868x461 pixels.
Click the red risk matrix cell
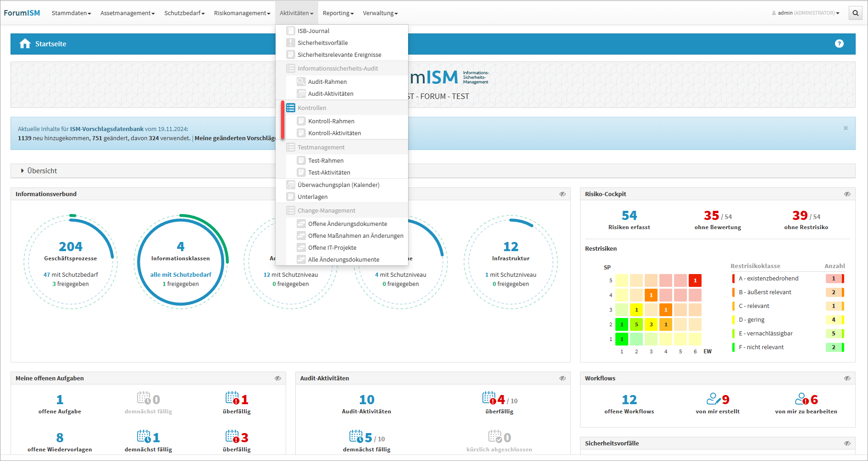[x=695, y=280]
